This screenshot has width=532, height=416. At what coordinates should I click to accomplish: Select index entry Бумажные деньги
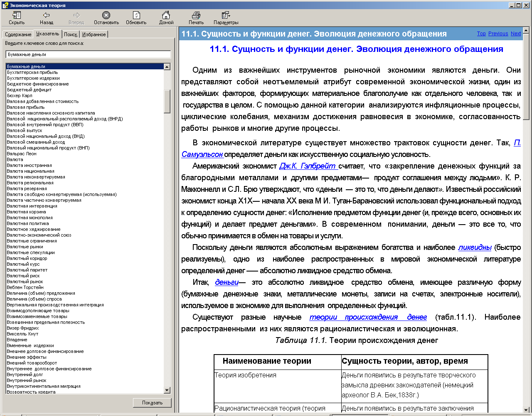(84, 66)
